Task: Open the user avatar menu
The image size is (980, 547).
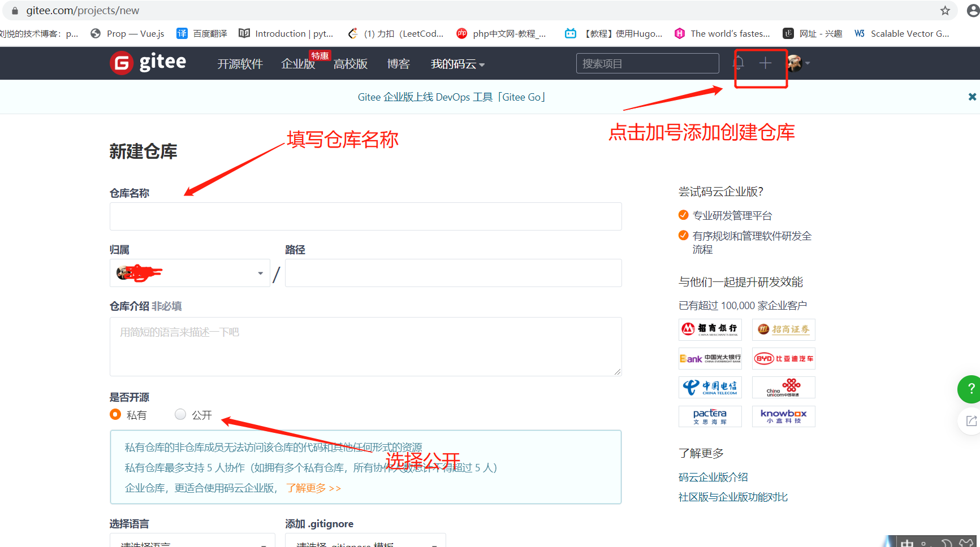Action: (796, 63)
